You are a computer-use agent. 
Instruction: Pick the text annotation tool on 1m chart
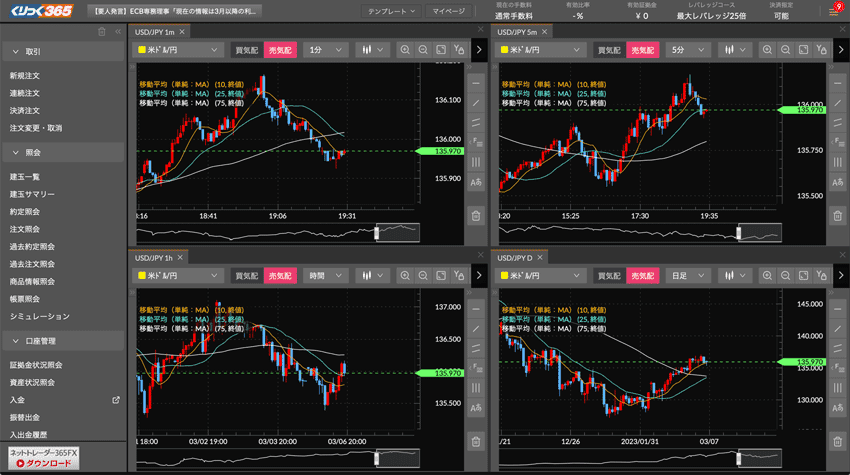pyautogui.click(x=475, y=181)
